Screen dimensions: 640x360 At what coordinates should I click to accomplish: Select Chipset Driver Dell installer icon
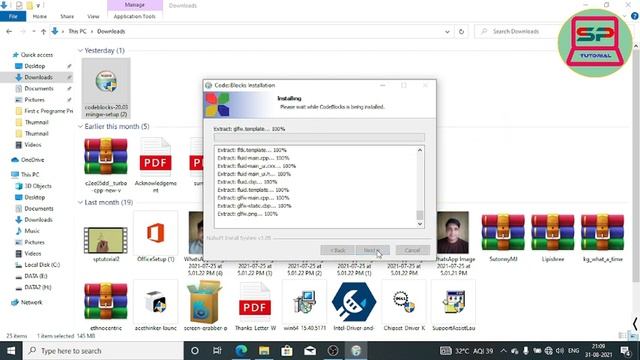404,305
